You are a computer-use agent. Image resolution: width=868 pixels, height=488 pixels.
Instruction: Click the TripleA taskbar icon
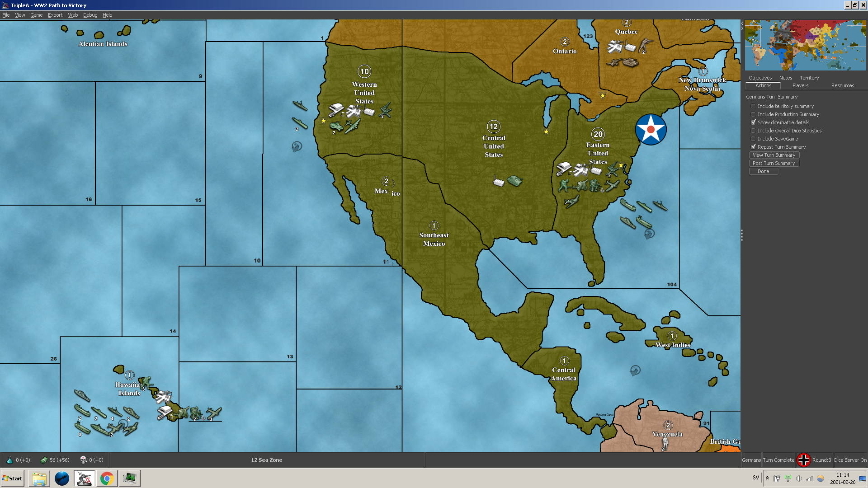85,479
